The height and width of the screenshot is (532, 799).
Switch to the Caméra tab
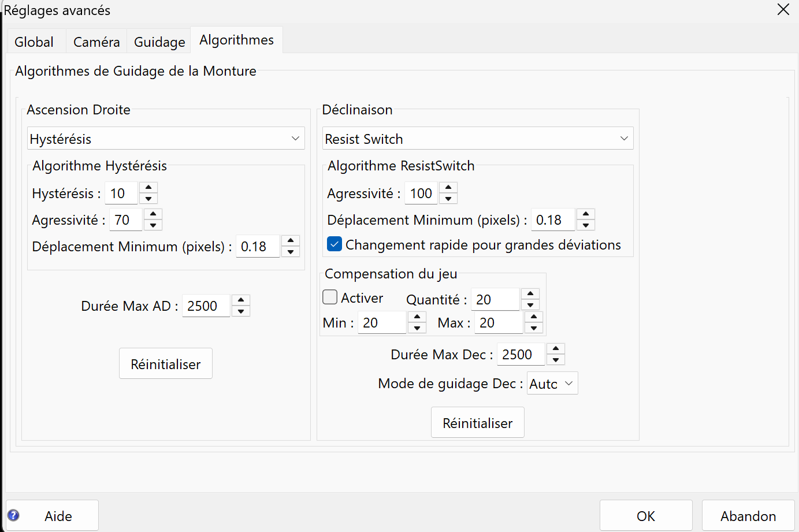(96, 42)
